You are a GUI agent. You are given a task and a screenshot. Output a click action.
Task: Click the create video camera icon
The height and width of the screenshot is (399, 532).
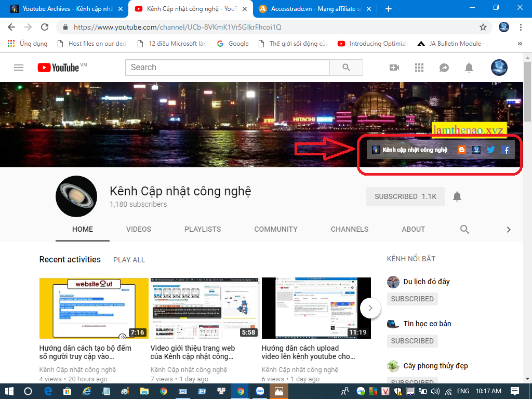(394, 68)
